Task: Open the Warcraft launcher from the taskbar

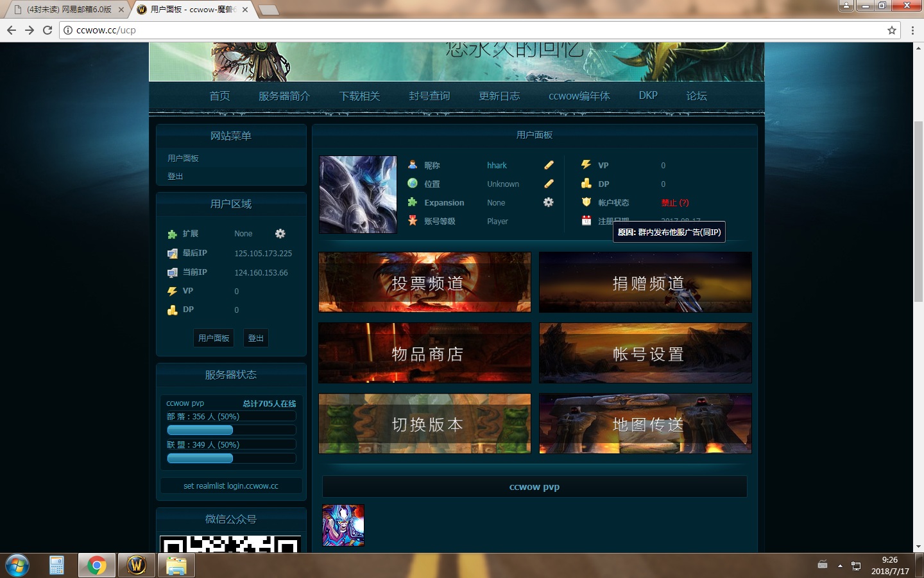Action: coord(136,565)
